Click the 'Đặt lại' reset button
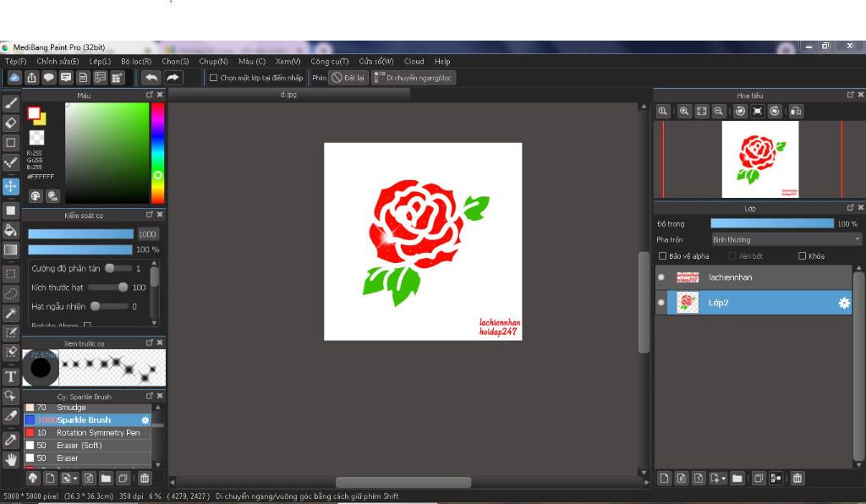866x504 pixels. click(x=348, y=78)
